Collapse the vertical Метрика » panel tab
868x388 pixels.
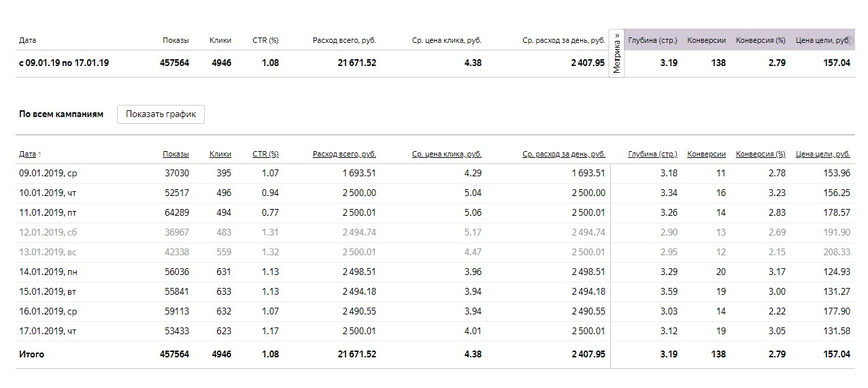point(617,54)
